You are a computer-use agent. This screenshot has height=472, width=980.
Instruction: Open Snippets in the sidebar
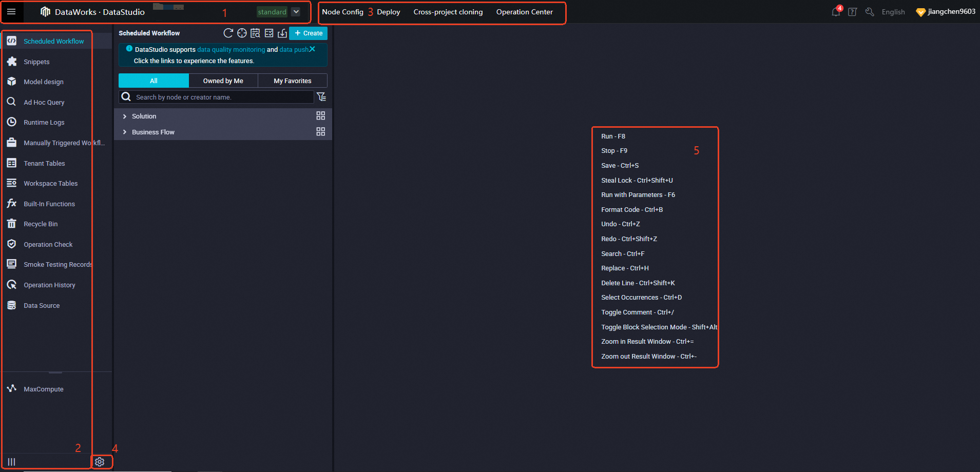tap(36, 62)
